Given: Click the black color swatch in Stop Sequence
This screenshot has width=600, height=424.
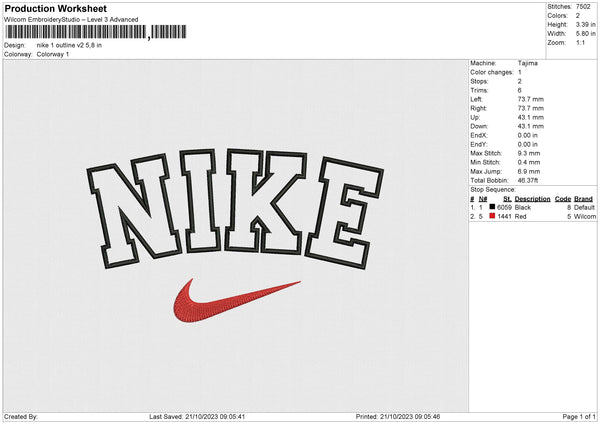Looking at the screenshot, I should point(492,207).
